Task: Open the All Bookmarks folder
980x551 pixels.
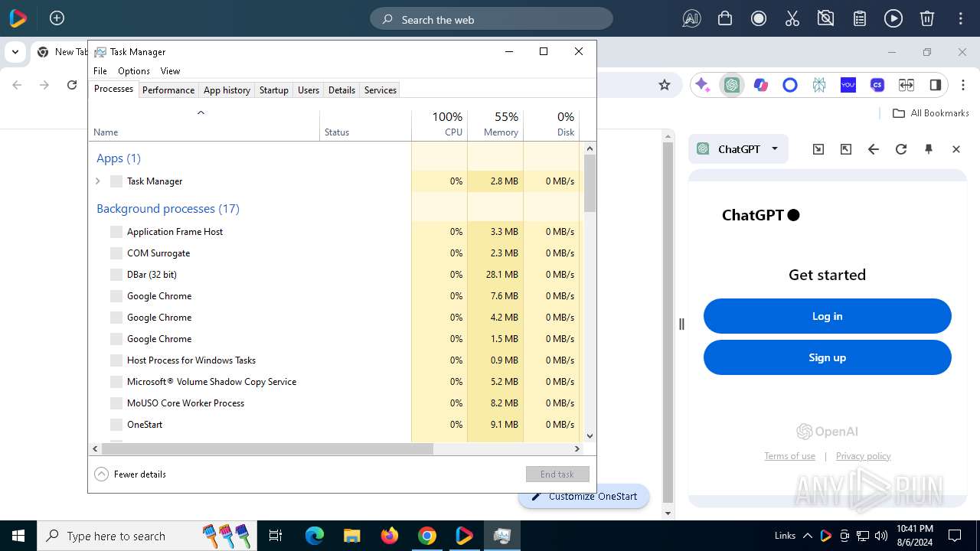Action: 931,113
